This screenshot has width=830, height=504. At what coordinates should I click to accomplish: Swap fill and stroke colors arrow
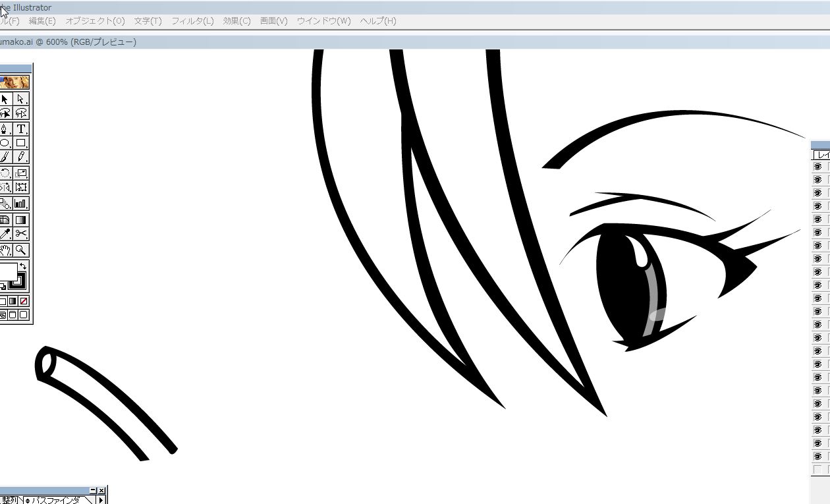(23, 266)
